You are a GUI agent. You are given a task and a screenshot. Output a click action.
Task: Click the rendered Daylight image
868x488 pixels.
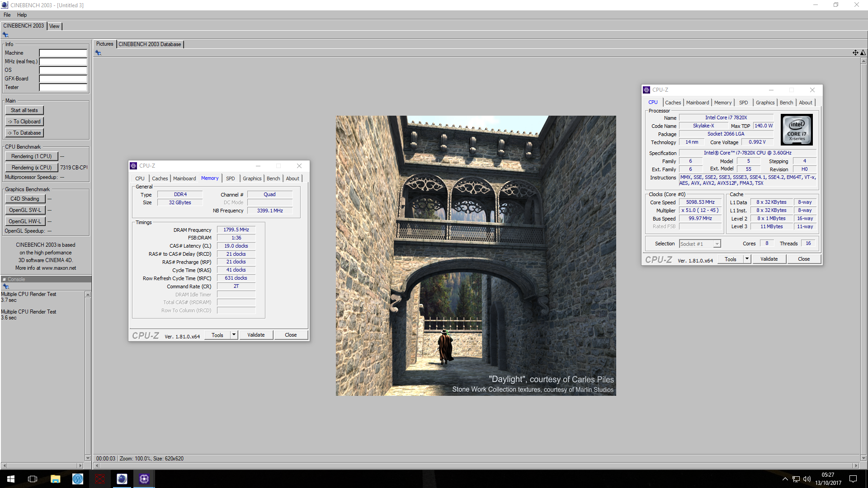476,256
